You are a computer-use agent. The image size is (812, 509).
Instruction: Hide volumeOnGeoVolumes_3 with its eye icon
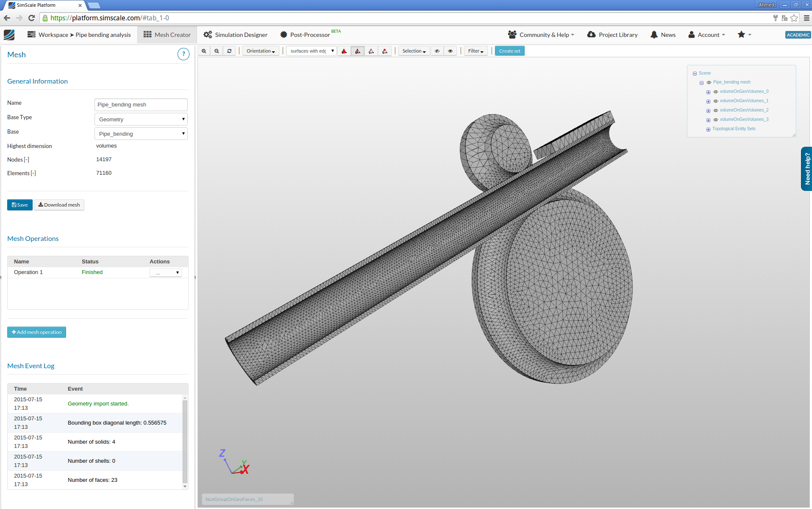pyautogui.click(x=715, y=120)
